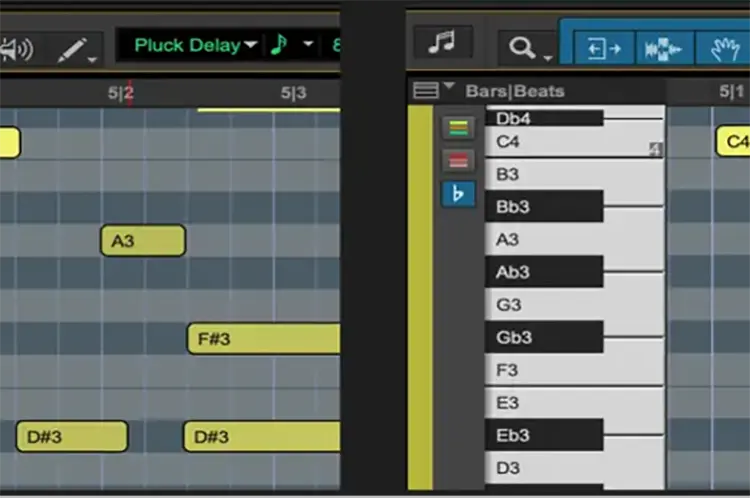Viewport: 750px width, 500px height.
Task: Click the 5|3 ruler marker
Action: tap(293, 93)
